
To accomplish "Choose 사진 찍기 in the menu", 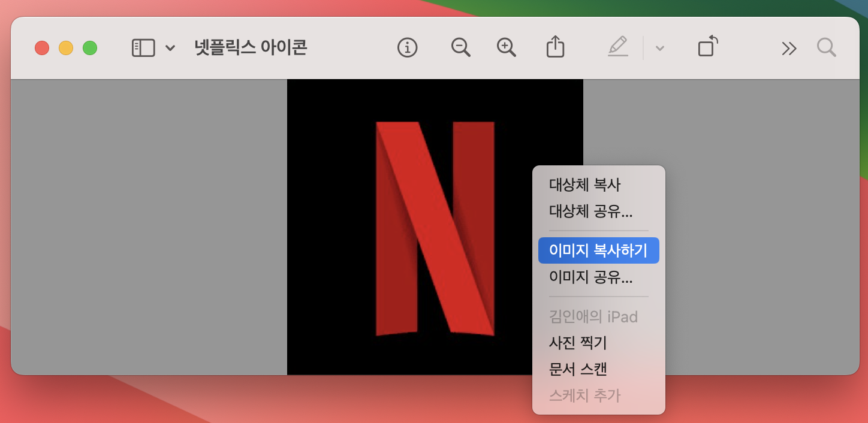I will click(599, 343).
